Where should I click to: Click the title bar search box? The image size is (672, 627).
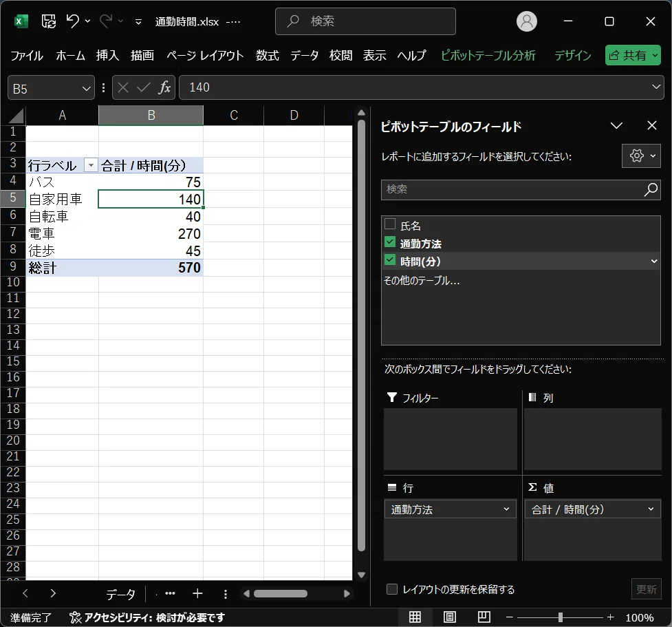pyautogui.click(x=365, y=21)
